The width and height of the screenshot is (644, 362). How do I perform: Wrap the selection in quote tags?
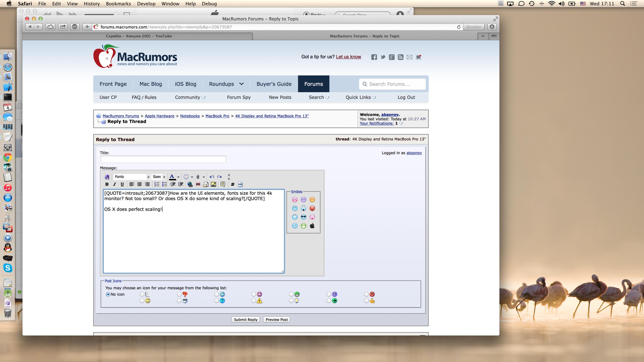(223, 184)
